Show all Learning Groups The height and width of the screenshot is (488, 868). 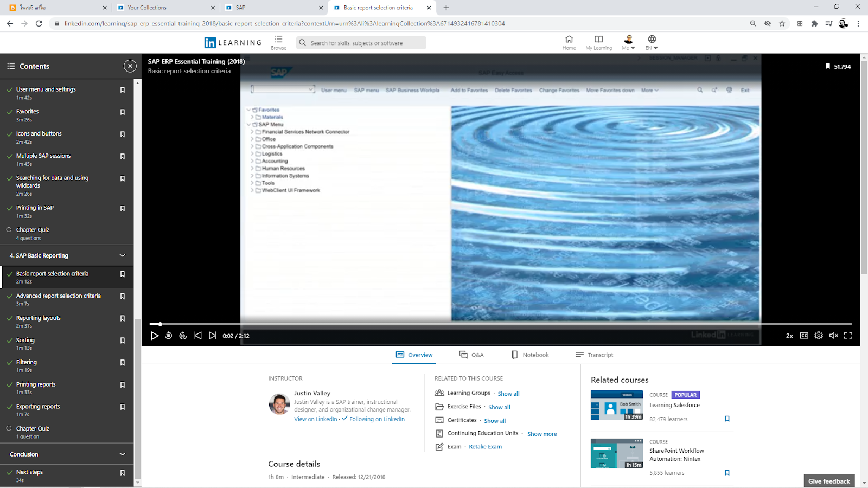pos(508,394)
